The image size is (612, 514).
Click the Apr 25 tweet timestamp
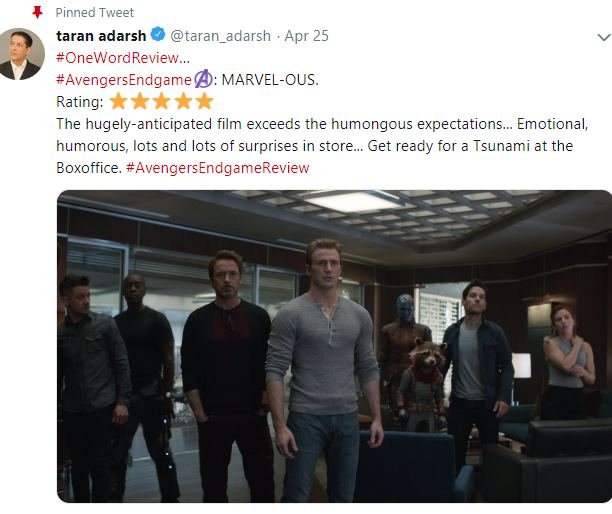[x=306, y=36]
